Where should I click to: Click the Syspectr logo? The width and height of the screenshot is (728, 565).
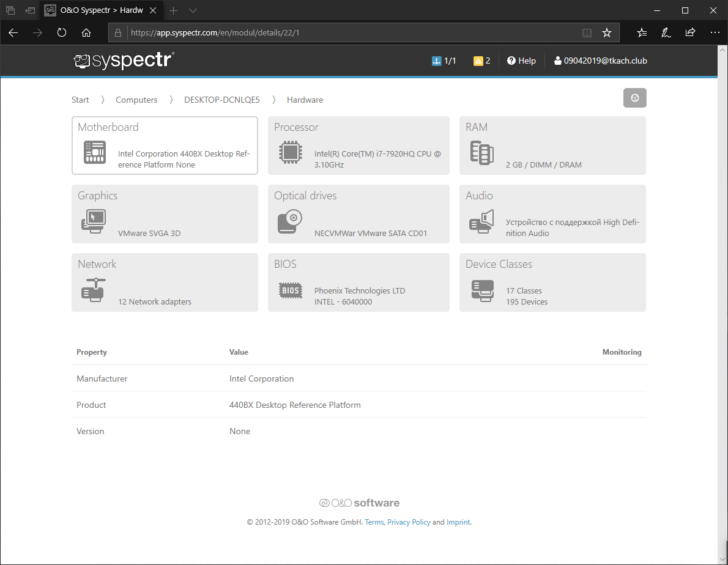(124, 61)
